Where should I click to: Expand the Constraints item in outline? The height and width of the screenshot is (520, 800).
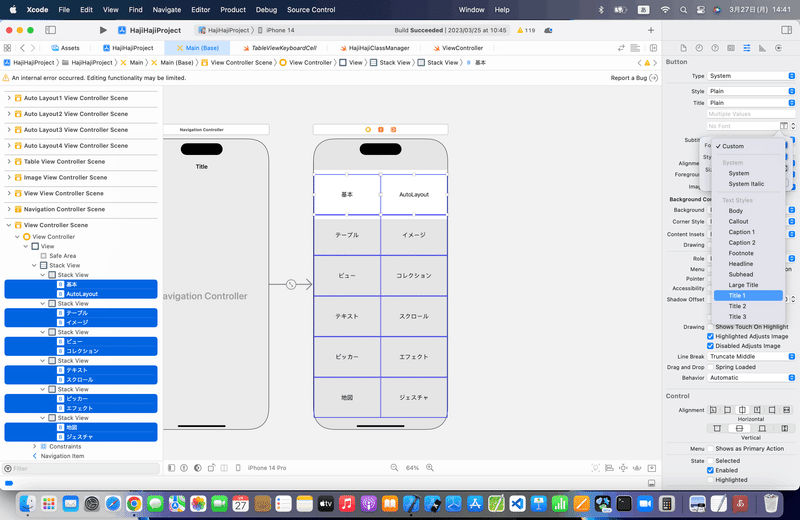35,447
